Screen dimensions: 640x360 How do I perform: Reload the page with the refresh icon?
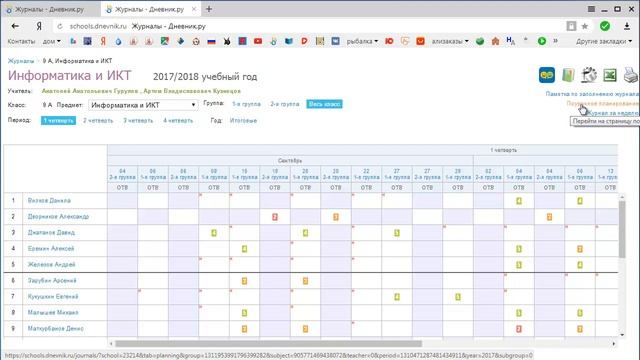(x=60, y=26)
